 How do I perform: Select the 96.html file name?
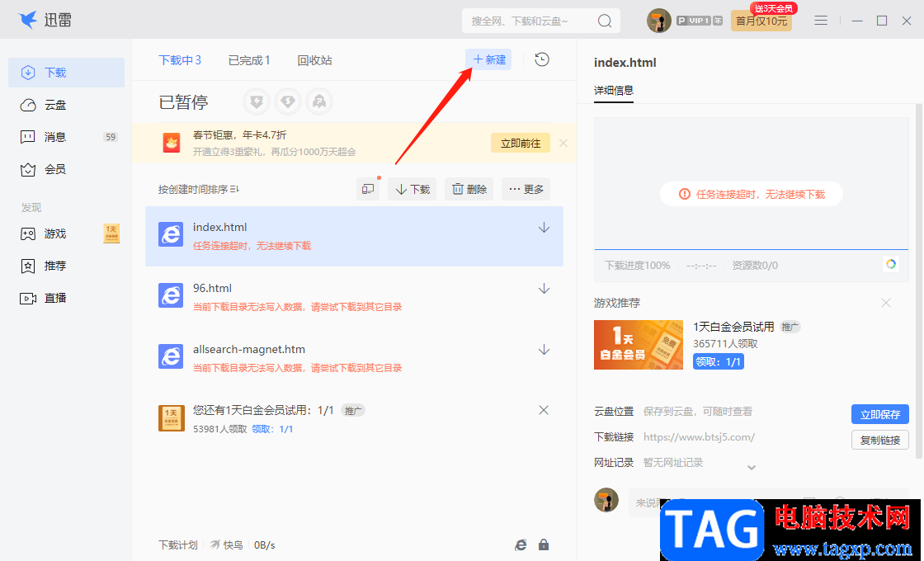[x=212, y=288]
